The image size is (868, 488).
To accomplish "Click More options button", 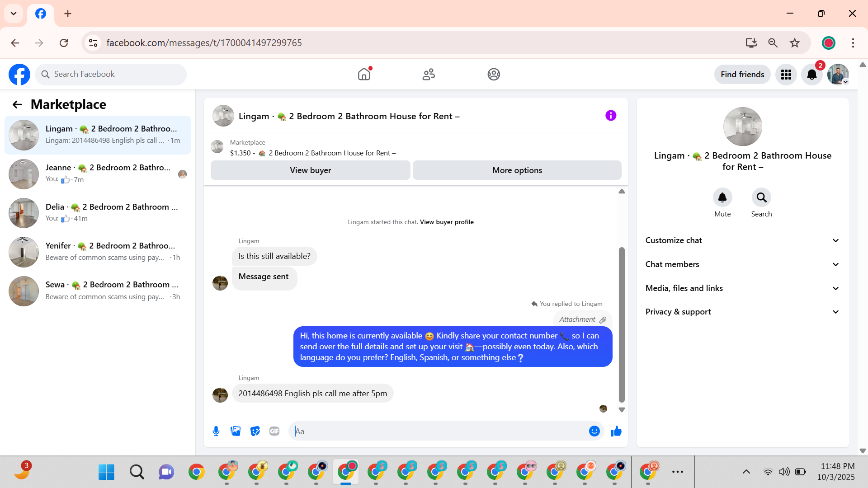I will (x=517, y=170).
